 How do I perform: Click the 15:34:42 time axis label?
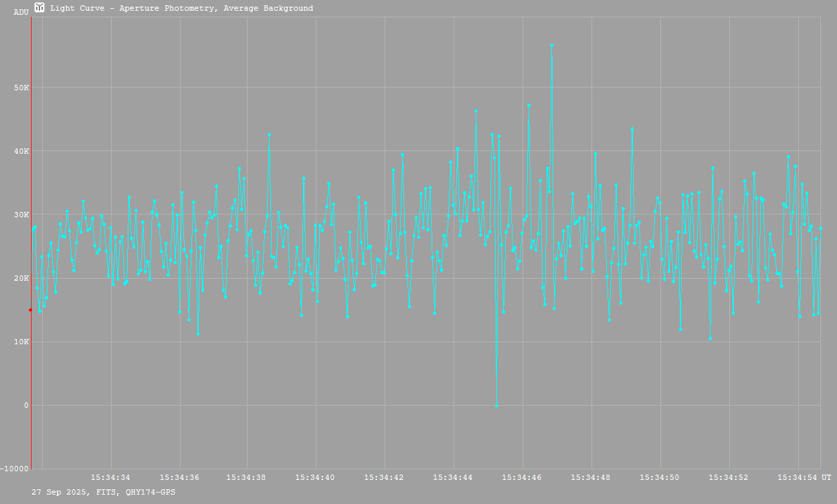[384, 477]
